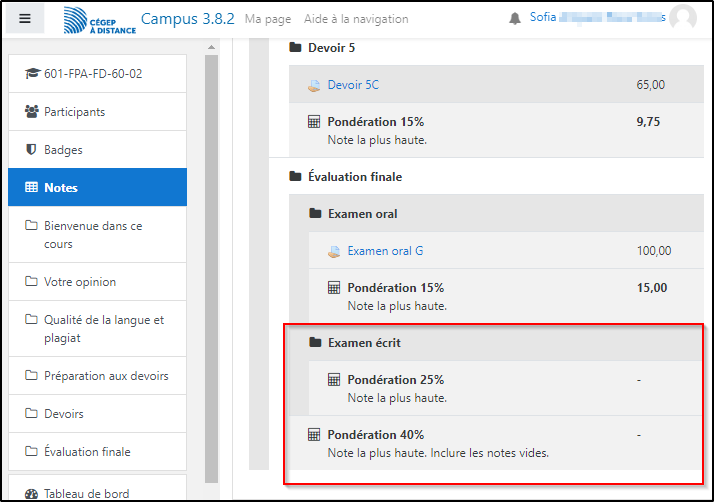714x502 pixels.
Task: Open the Devoir 5C assignment link
Action: point(353,85)
